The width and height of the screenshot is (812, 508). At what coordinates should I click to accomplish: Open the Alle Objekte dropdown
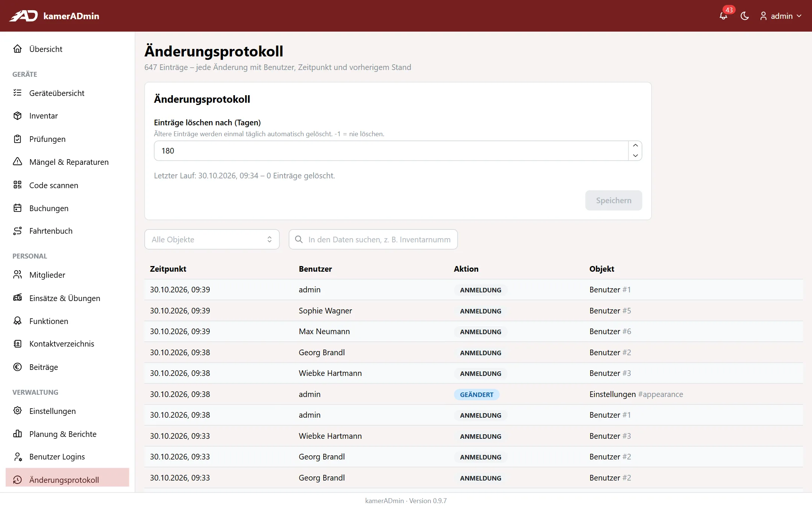coord(212,239)
